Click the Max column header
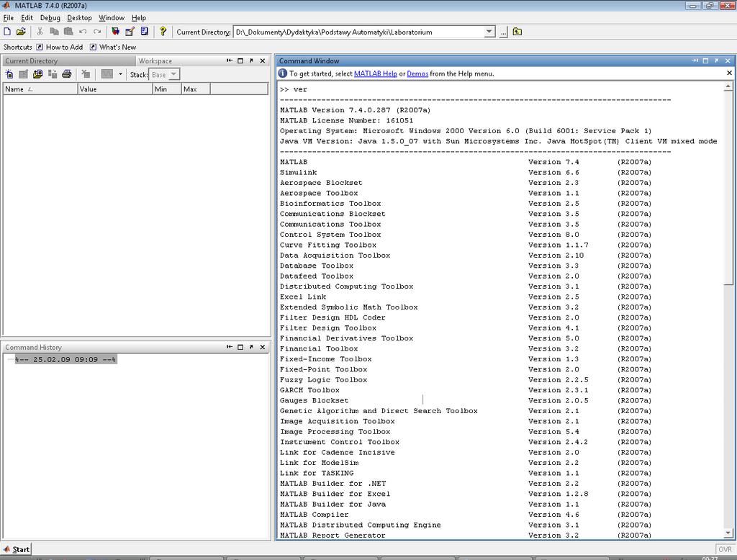This screenshot has height=560, width=737. tap(196, 89)
